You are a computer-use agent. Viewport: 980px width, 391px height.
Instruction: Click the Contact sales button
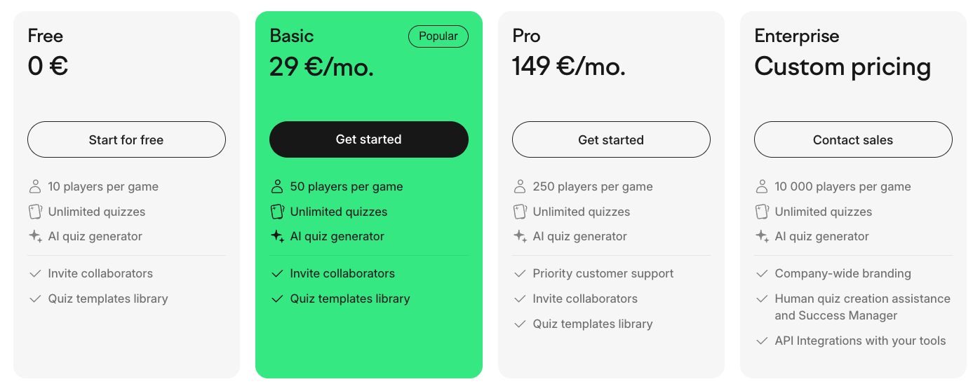(x=853, y=139)
